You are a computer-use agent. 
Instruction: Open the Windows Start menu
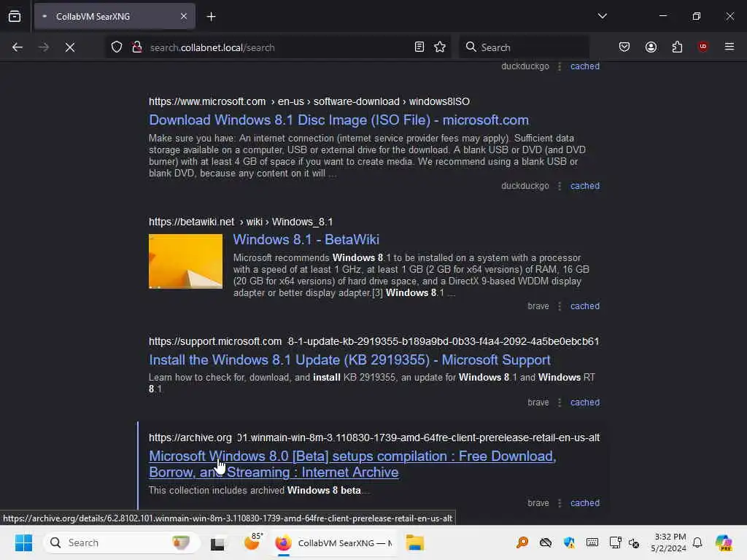point(23,542)
